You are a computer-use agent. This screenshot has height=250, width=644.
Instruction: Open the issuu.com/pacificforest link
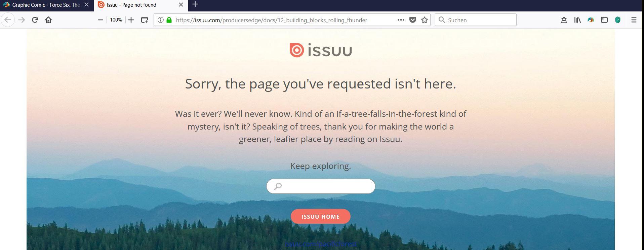[x=321, y=244]
